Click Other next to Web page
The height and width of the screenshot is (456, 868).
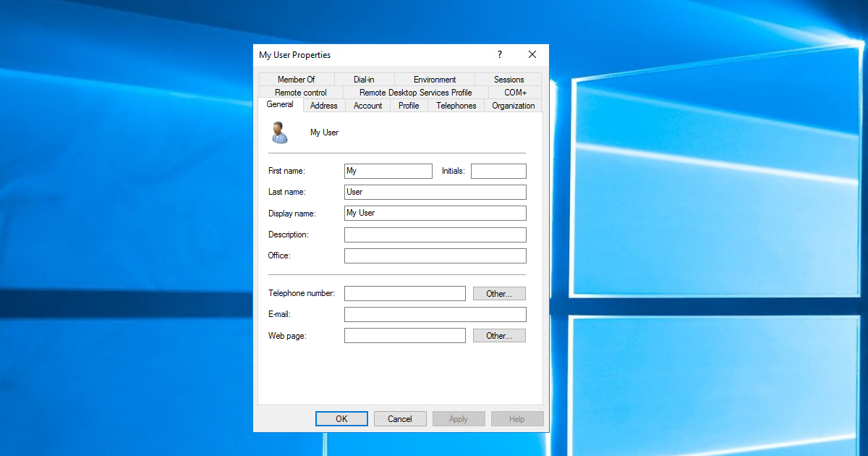coord(499,335)
